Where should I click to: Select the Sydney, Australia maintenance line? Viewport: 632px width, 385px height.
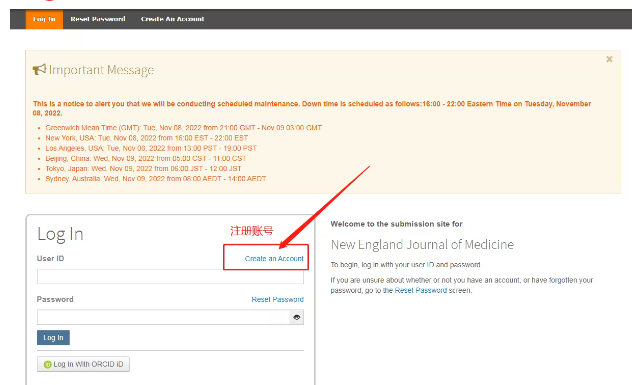pos(156,179)
